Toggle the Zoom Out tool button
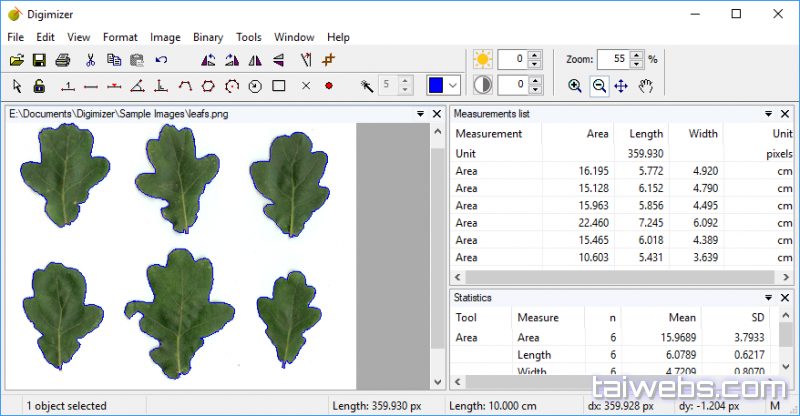The width and height of the screenshot is (800, 416). pos(598,86)
